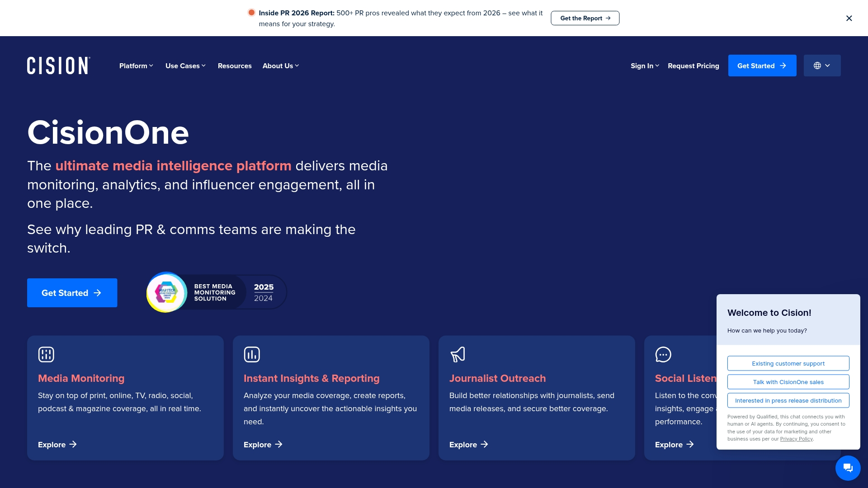Open the Privacy Policy link in chat
Viewport: 868px width, 488px height.
click(796, 439)
